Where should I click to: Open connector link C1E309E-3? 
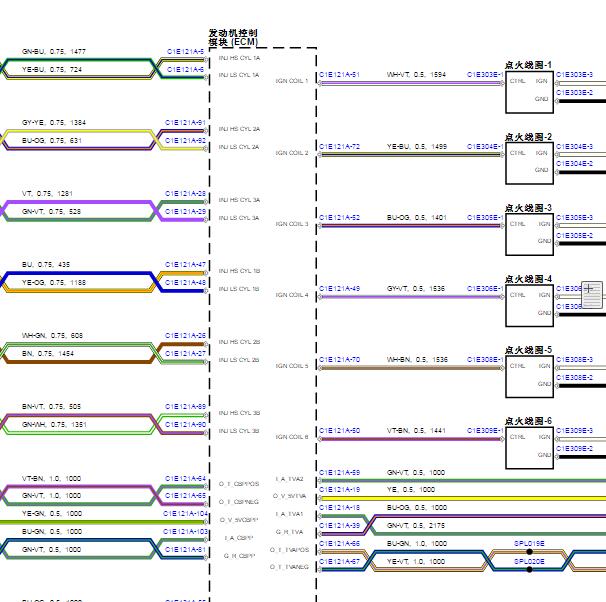pos(574,430)
